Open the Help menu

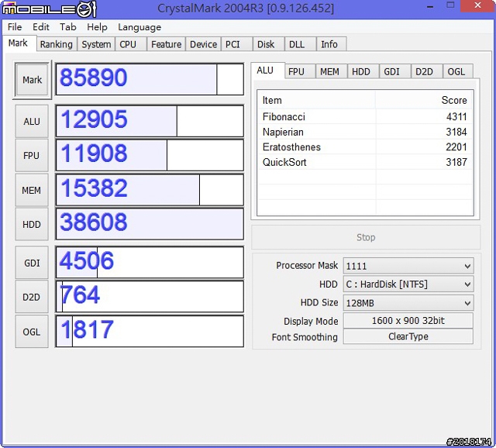coord(97,27)
